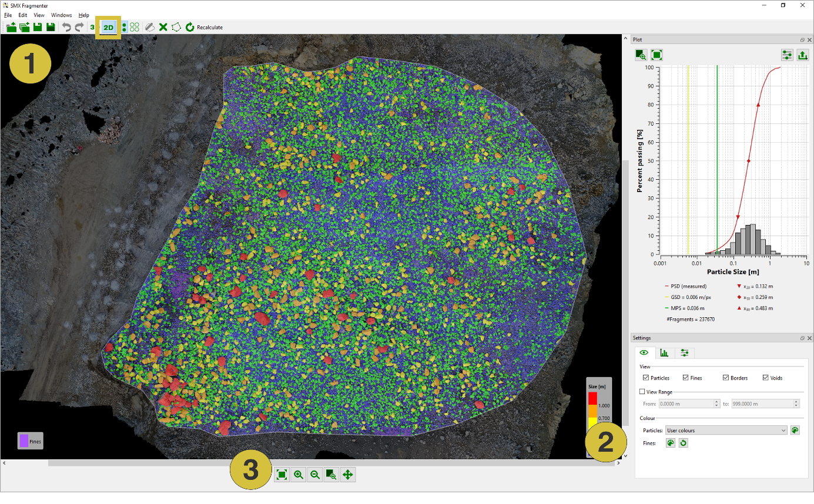Click the red swatch in Size legend
Screen dimensions: 814x504
pos(592,398)
